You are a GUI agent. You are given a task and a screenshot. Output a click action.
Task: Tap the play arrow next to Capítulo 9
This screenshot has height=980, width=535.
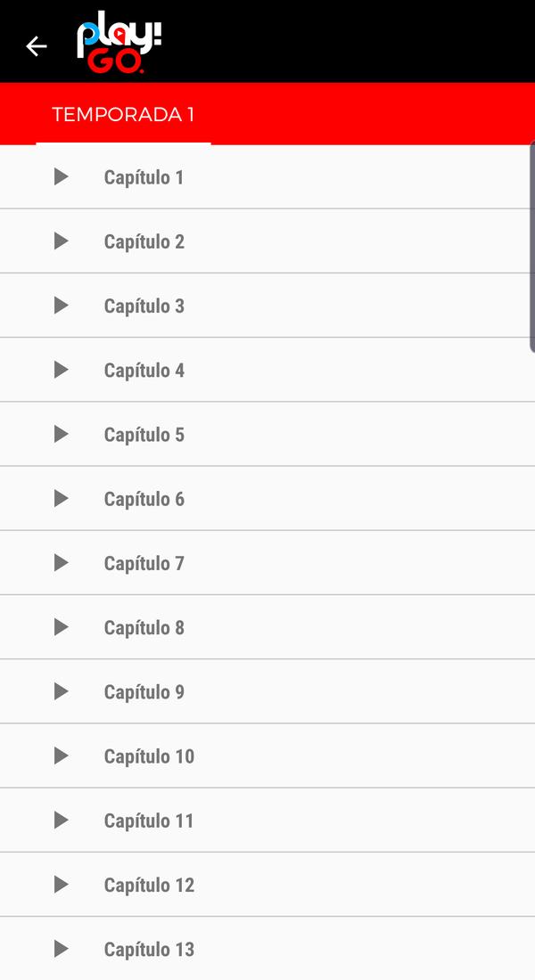coord(61,691)
